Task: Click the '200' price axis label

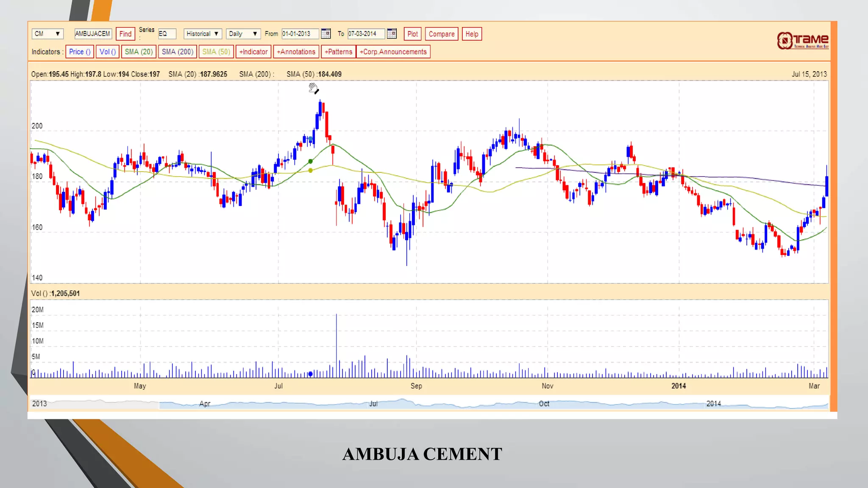Action: (37, 126)
